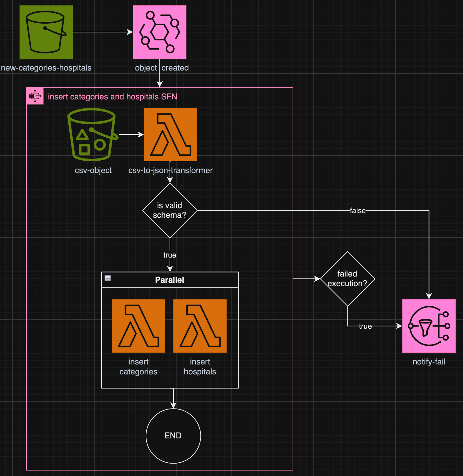The width and height of the screenshot is (463, 476).
Task: Select the 'csv-to-json-transformer' label
Action: [x=171, y=170]
